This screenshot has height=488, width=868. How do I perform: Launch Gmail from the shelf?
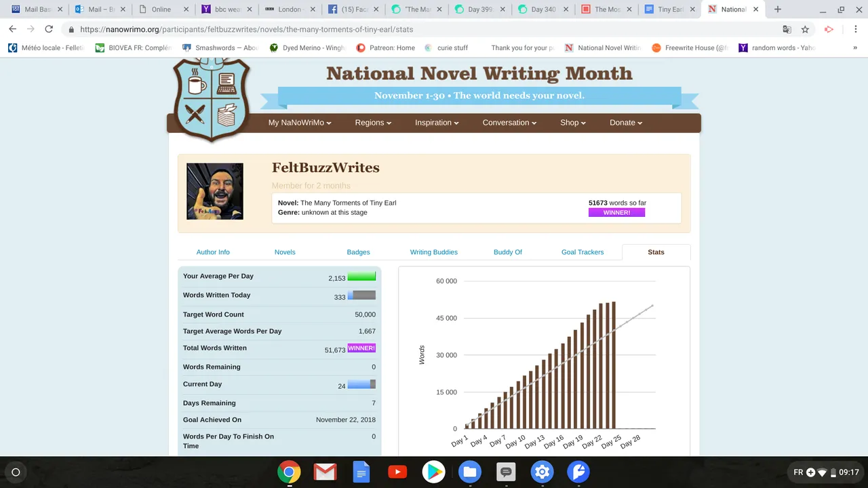(325, 472)
